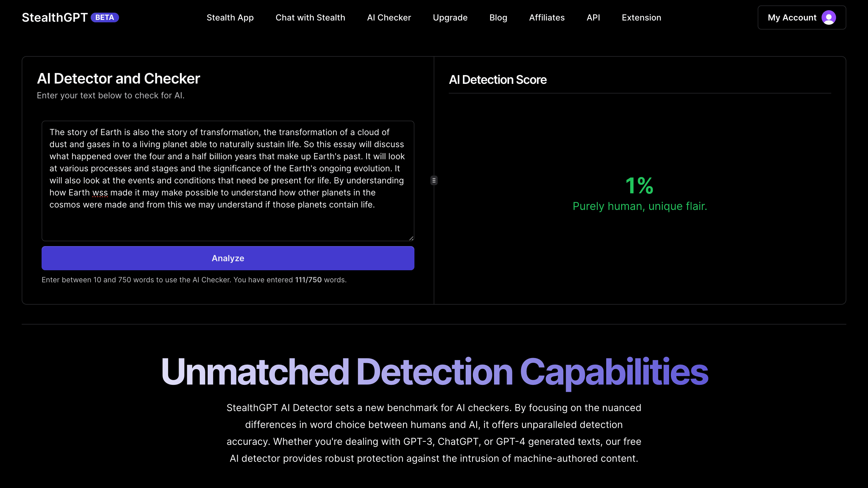Image resolution: width=868 pixels, height=488 pixels.
Task: Click the StealthGPT logo
Action: (x=55, y=17)
